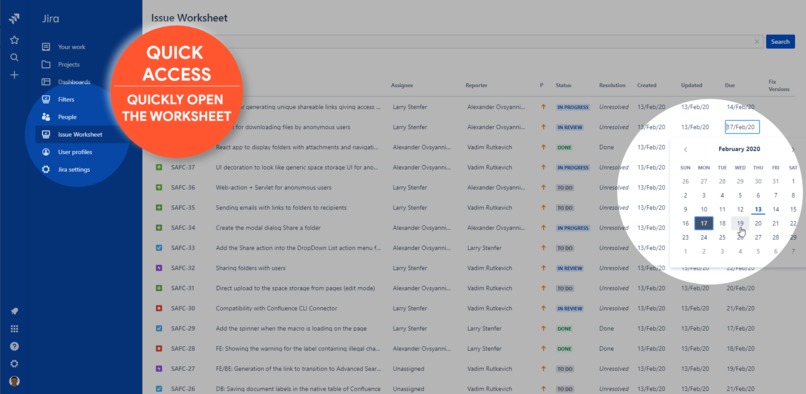Sort by the Assignee column header
The width and height of the screenshot is (806, 394).
pos(401,85)
